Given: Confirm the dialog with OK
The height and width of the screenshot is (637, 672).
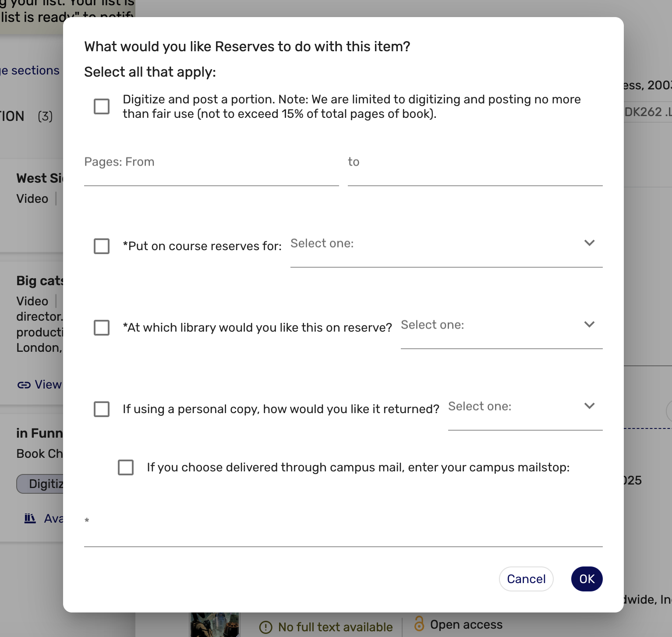Looking at the screenshot, I should (x=587, y=579).
